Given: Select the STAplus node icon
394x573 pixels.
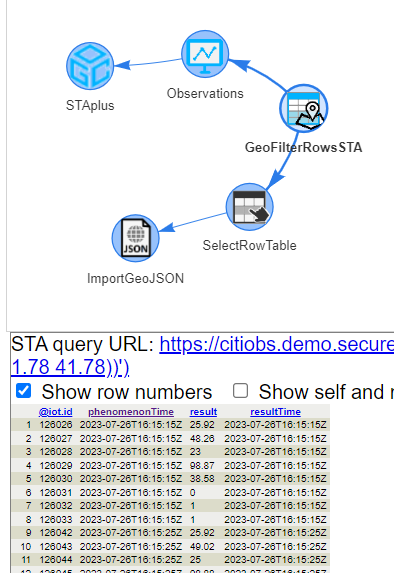Looking at the screenshot, I should coord(90,66).
